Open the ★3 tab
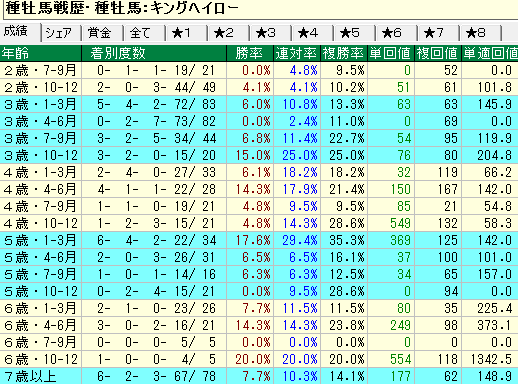 pyautogui.click(x=271, y=33)
